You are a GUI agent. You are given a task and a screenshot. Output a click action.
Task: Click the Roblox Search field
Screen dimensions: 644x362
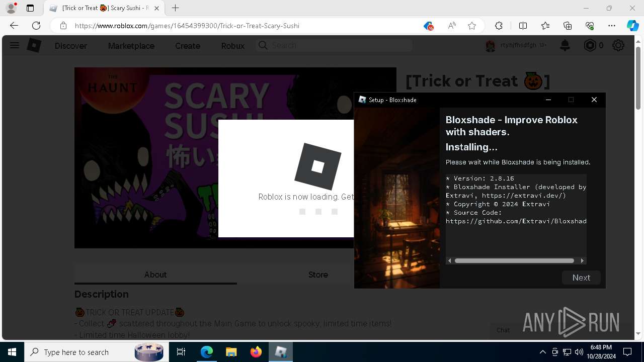click(x=334, y=45)
